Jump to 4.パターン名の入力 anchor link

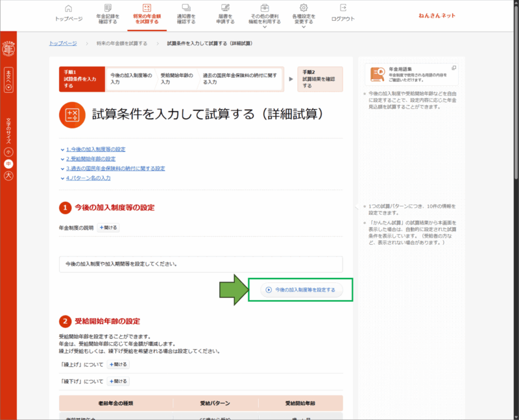pos(88,178)
